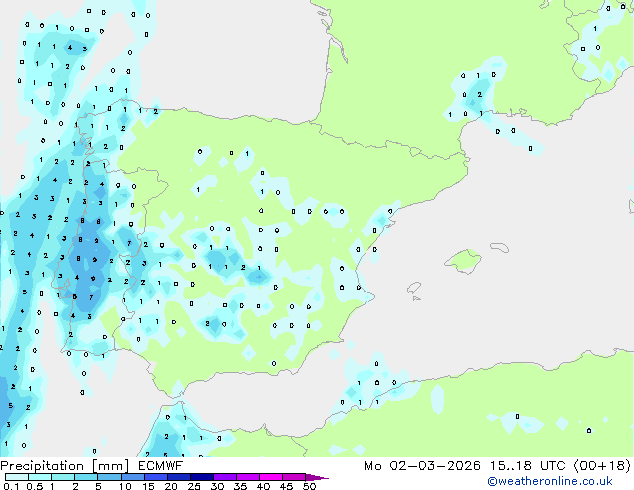
Task: Pick the 10–15 mm legend color swatch
Action: (132, 477)
